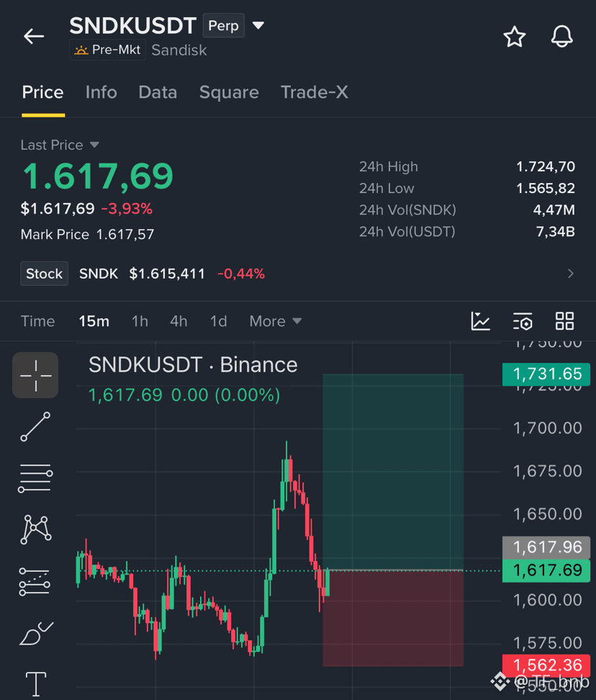This screenshot has width=596, height=700.
Task: Click the Pre-Mkt badge
Action: tap(107, 50)
